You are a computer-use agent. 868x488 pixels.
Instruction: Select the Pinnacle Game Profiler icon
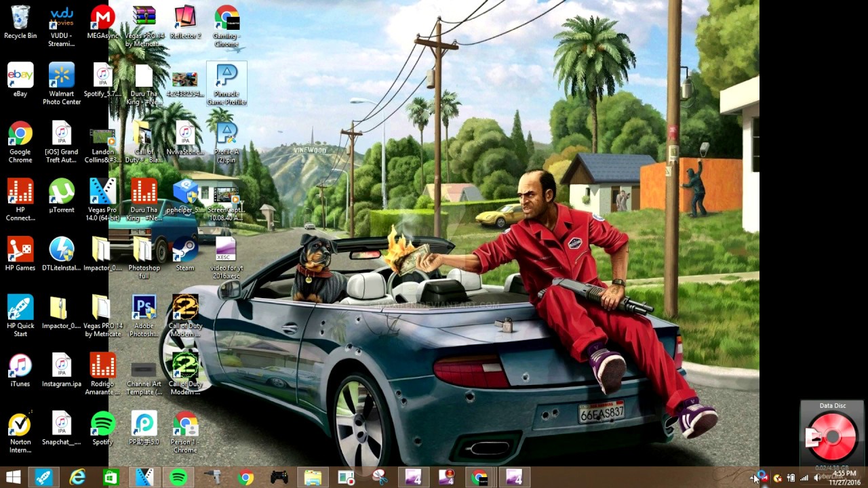point(226,85)
